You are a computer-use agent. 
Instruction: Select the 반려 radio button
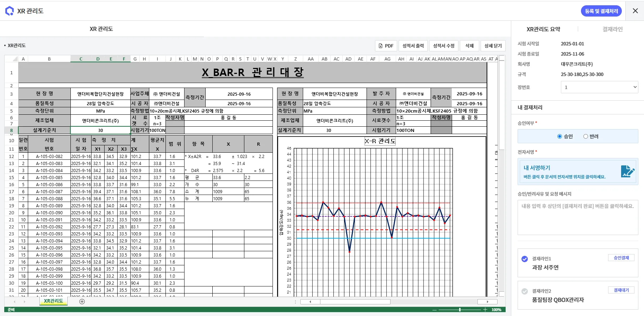pos(586,137)
